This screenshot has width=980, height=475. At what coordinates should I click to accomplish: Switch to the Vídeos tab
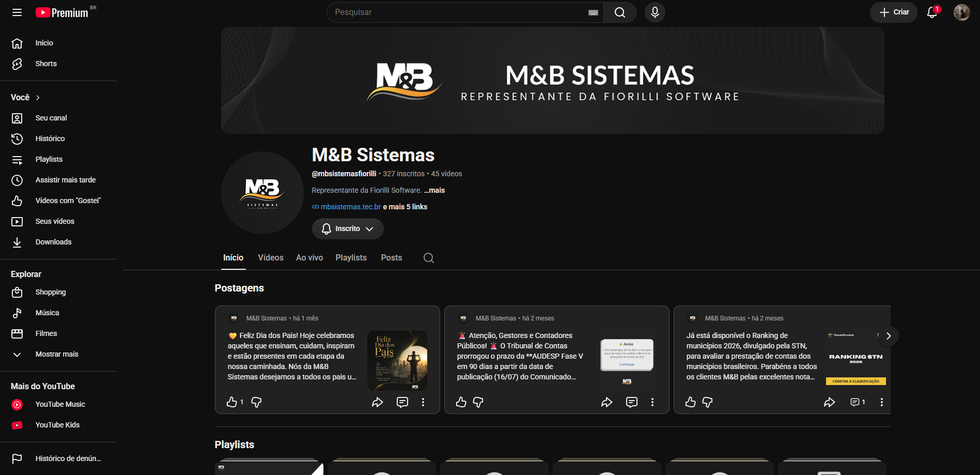pos(271,257)
